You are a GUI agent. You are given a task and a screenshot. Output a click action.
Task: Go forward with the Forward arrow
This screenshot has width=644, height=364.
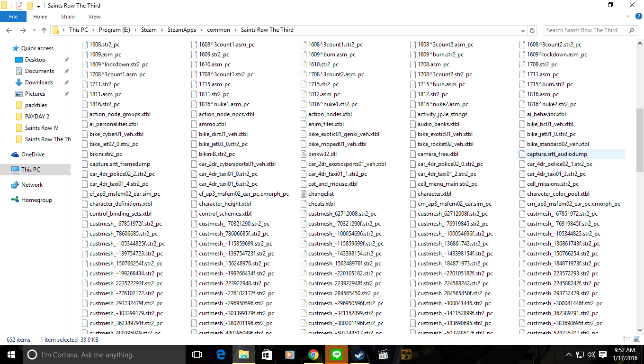click(x=23, y=30)
